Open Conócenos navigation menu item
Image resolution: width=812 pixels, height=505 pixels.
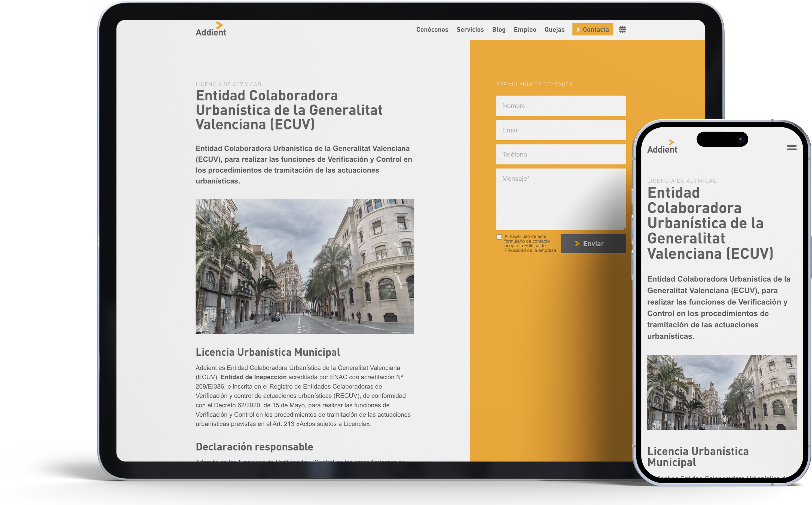[x=432, y=29]
